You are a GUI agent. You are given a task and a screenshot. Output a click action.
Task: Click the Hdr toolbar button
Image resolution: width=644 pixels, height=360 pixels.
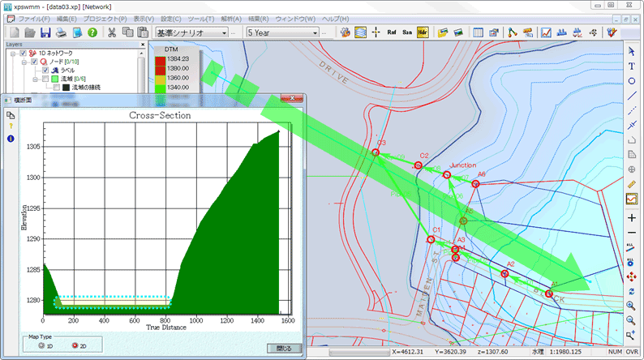point(423,32)
